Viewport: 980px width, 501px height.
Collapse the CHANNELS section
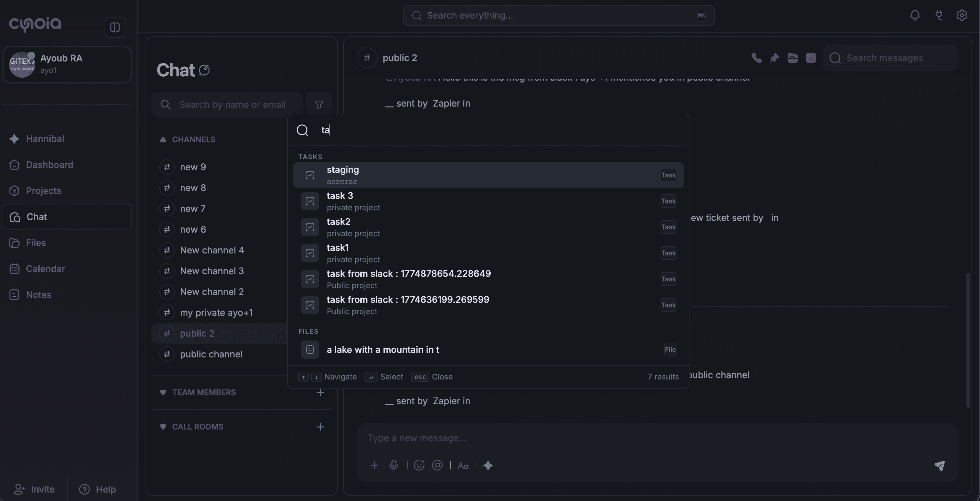tap(163, 140)
